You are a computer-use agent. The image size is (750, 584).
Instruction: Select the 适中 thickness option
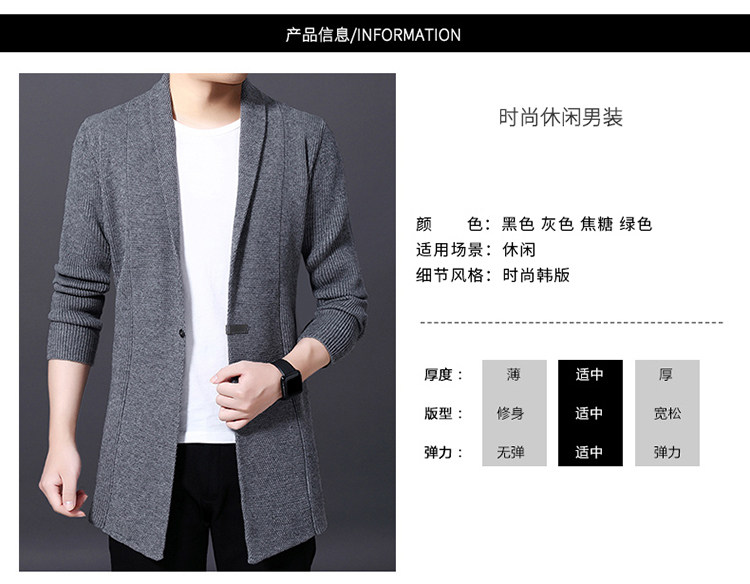tap(589, 374)
